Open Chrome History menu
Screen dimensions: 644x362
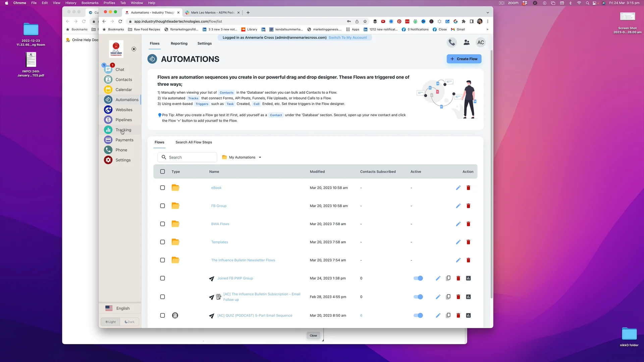pos(71,3)
